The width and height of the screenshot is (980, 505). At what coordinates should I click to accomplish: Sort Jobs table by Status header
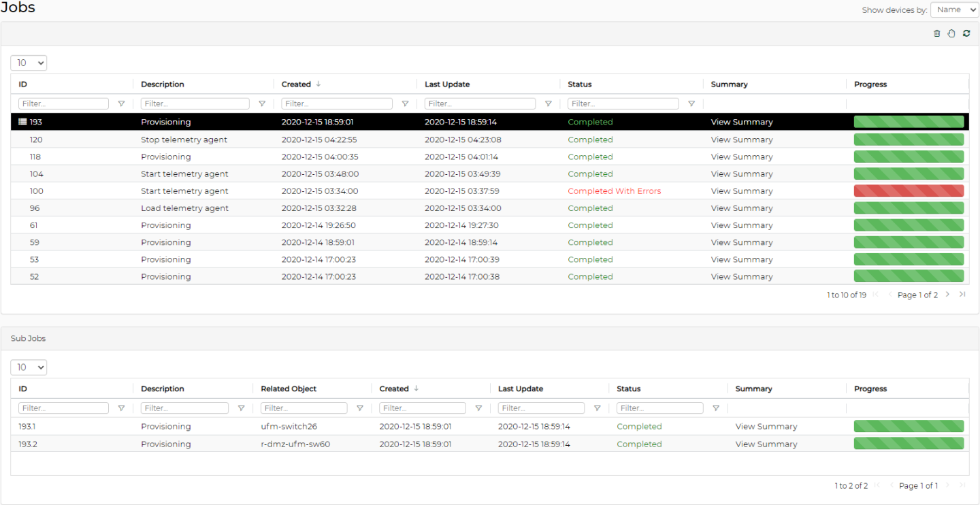(x=580, y=84)
